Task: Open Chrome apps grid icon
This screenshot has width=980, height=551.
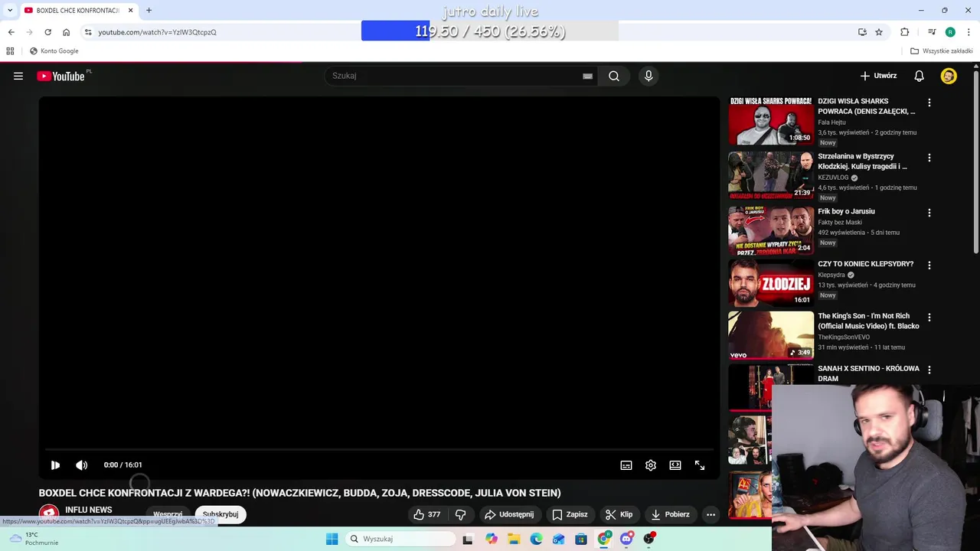Action: 10,51
